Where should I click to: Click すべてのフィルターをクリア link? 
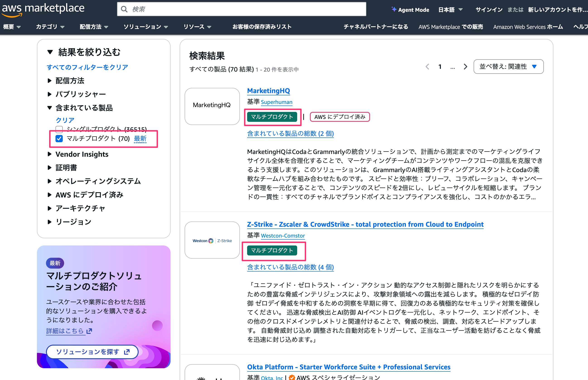coord(87,67)
